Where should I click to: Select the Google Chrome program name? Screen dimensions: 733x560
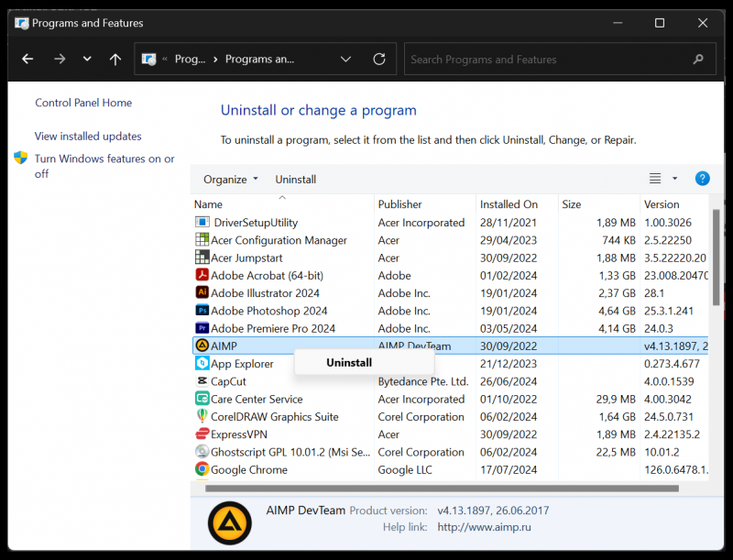click(249, 470)
